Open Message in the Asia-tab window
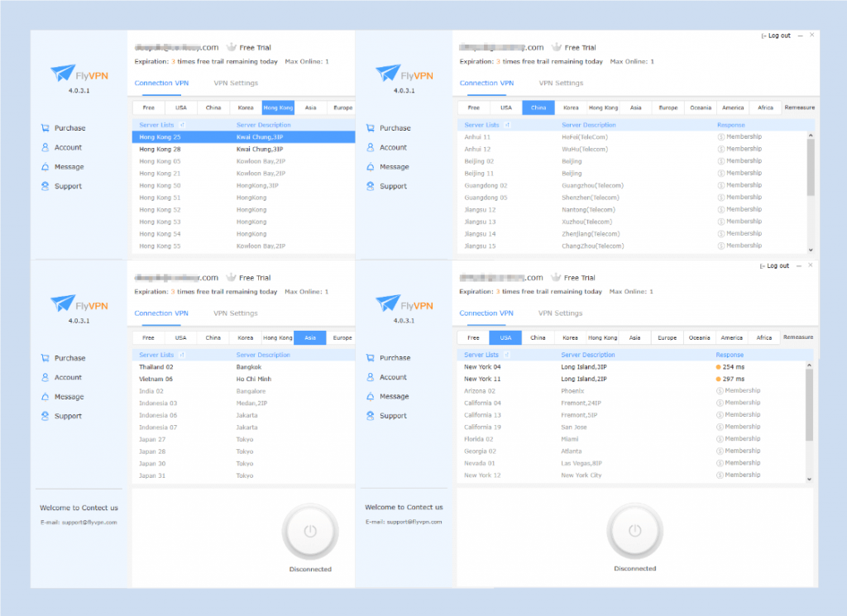The width and height of the screenshot is (847, 616). click(62, 397)
